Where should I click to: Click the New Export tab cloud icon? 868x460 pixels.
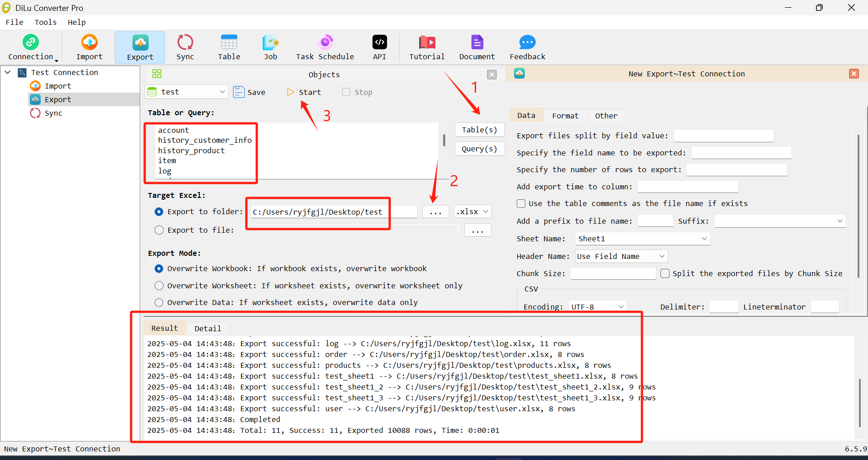click(519, 73)
